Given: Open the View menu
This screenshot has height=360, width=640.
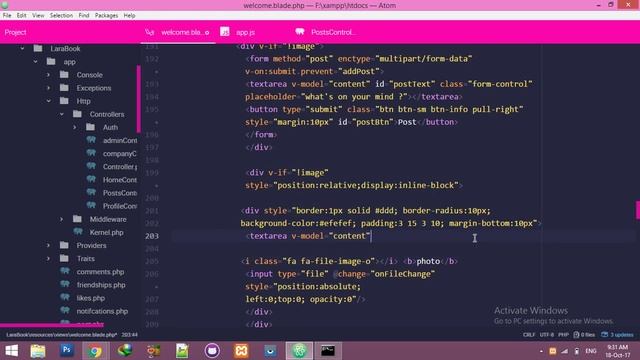Looking at the screenshot, I should click(x=38, y=16).
